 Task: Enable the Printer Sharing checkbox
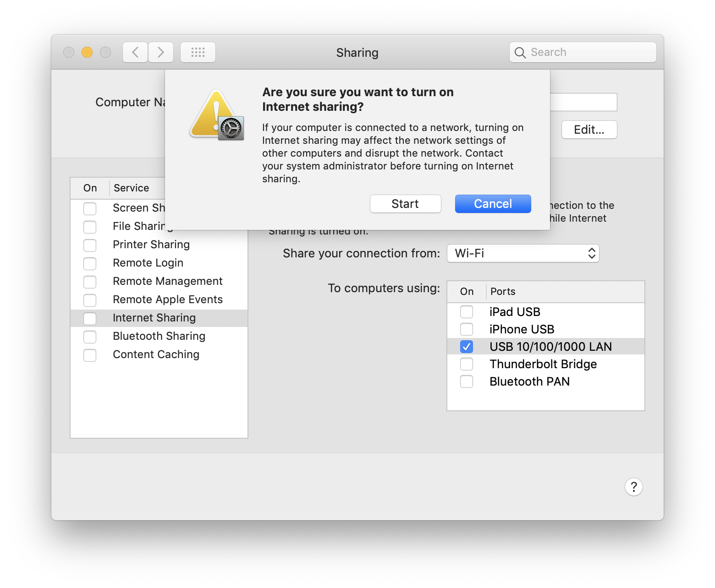point(90,245)
